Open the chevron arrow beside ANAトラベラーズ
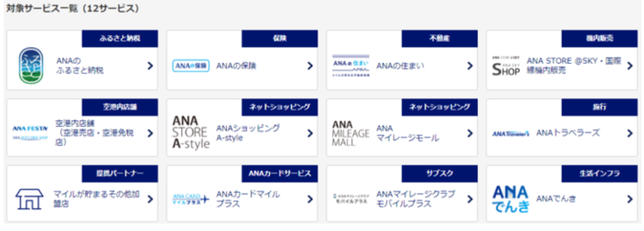This screenshot has height=231, width=644. [x=630, y=132]
